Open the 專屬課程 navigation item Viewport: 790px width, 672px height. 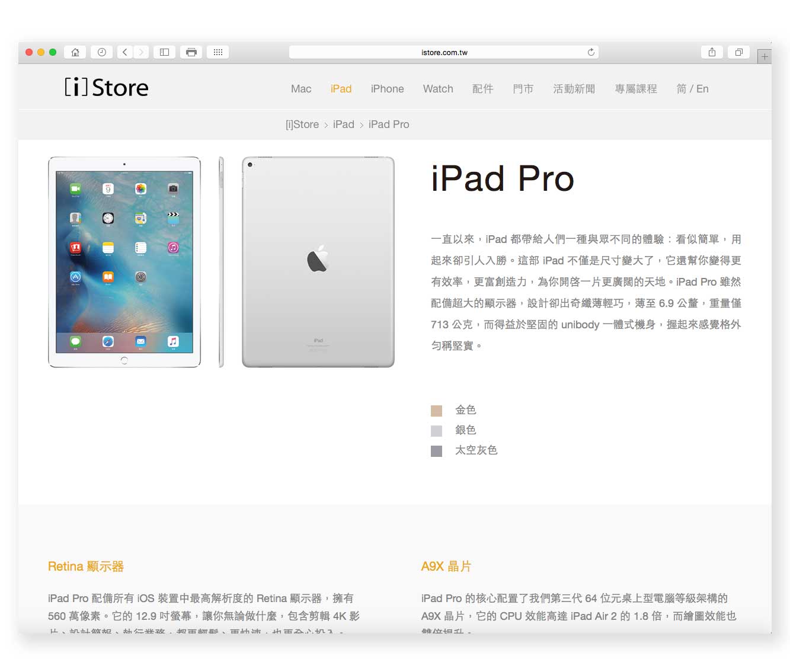635,89
